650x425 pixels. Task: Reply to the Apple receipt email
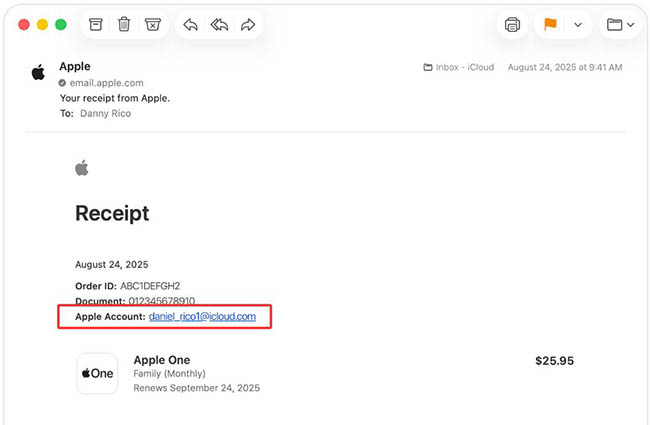[190, 25]
